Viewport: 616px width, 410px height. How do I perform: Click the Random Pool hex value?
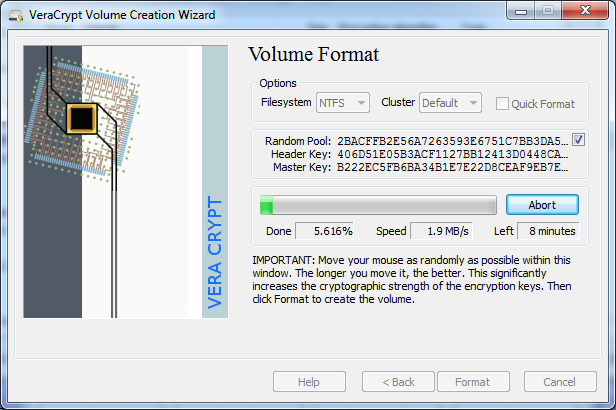tap(452, 140)
